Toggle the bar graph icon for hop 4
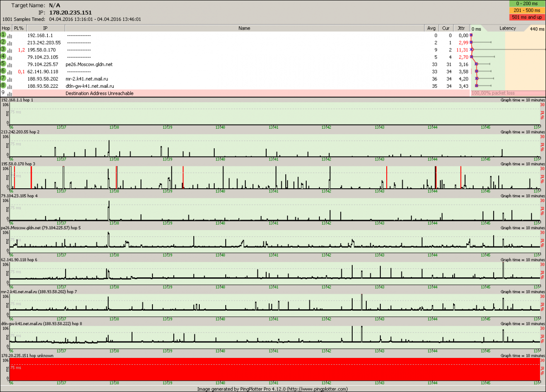The height and width of the screenshot is (392, 546). 10,57
